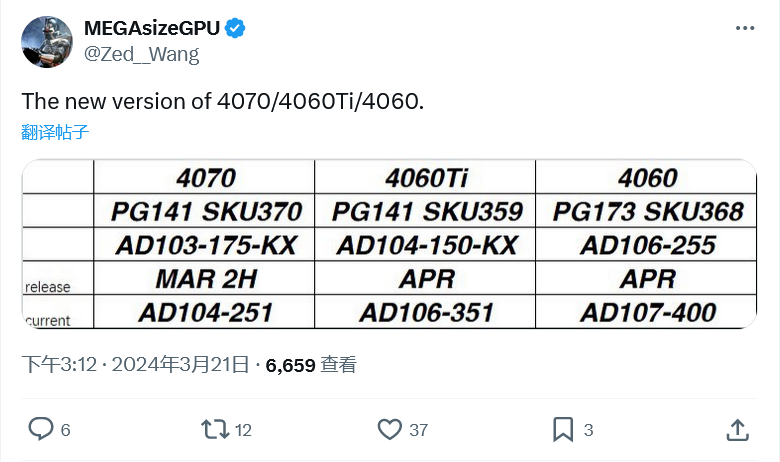This screenshot has width=780, height=462.
Task: Open the @Zed__Wang handle link
Action: point(141,54)
